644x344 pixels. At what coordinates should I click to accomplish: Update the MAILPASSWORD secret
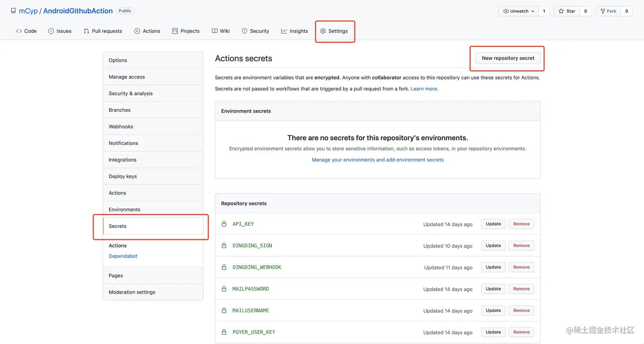pyautogui.click(x=493, y=289)
